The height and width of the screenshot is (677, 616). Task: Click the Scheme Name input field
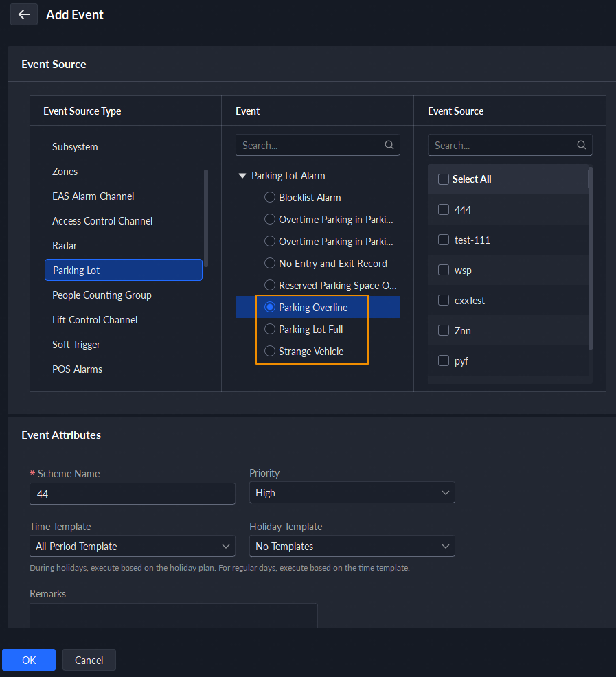132,494
